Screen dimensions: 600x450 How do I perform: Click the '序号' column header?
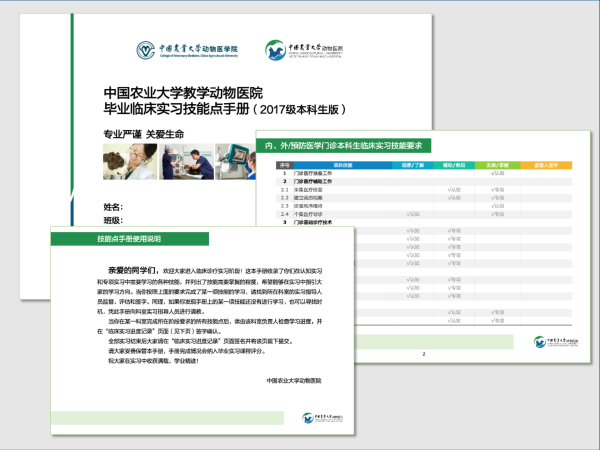click(x=285, y=165)
